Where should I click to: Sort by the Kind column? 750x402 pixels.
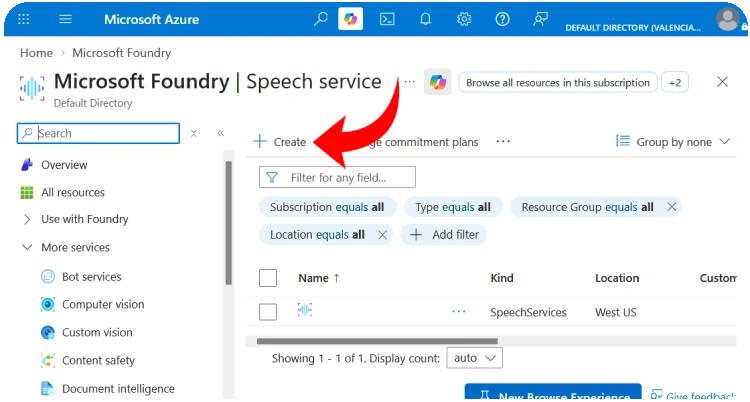tap(502, 278)
